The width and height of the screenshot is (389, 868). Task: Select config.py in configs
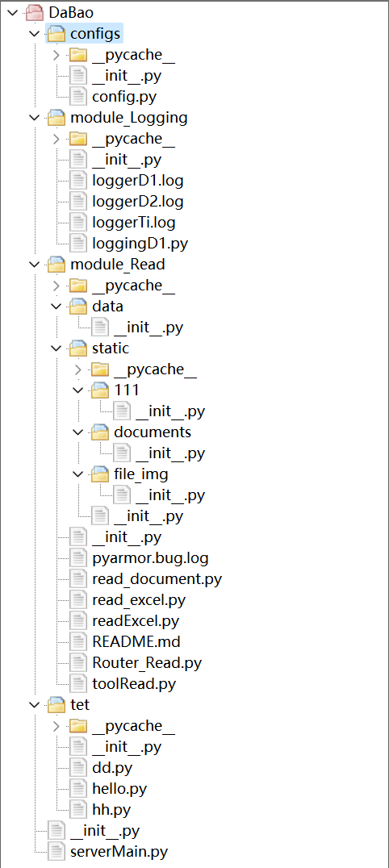tap(124, 97)
